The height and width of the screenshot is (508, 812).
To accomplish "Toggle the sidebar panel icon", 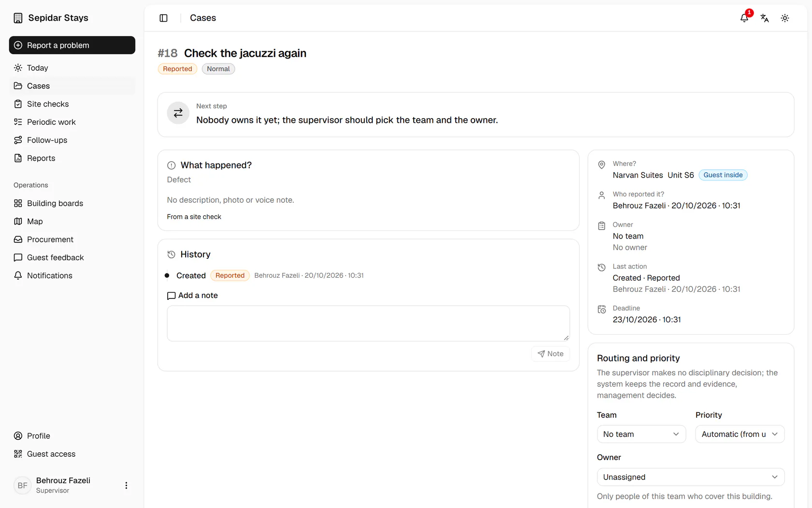I will [x=163, y=18].
